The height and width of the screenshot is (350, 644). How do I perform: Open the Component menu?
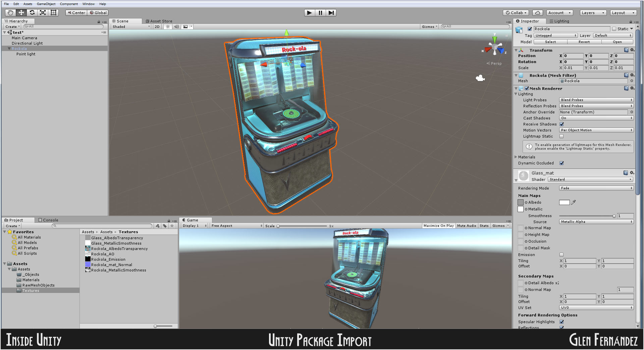tap(69, 4)
